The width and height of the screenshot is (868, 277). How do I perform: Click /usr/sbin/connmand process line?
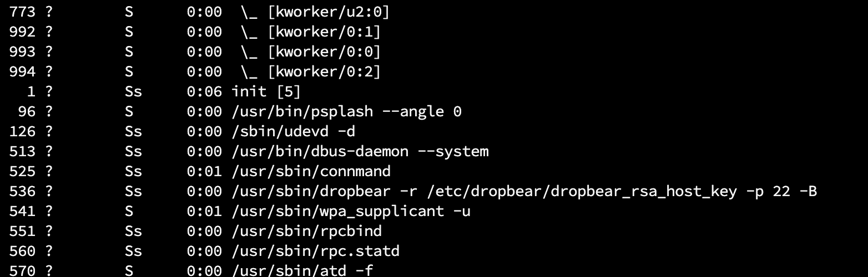[311, 171]
